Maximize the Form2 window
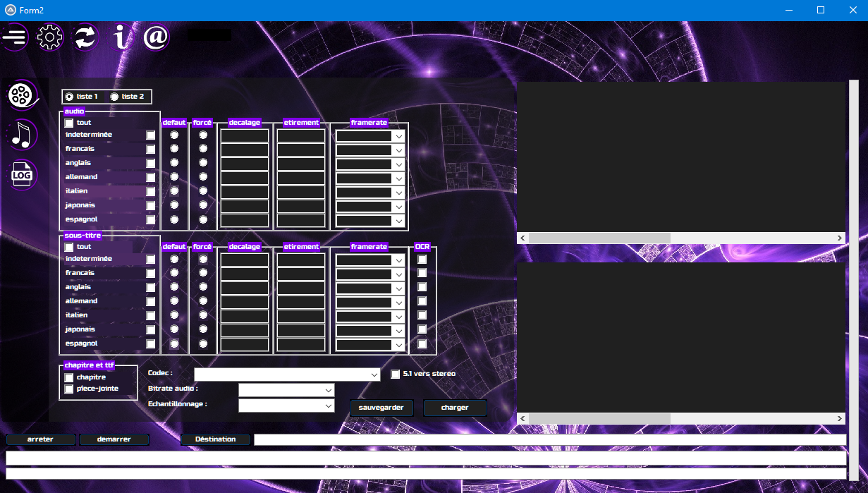Screen dimensions: 868x493 point(820,10)
